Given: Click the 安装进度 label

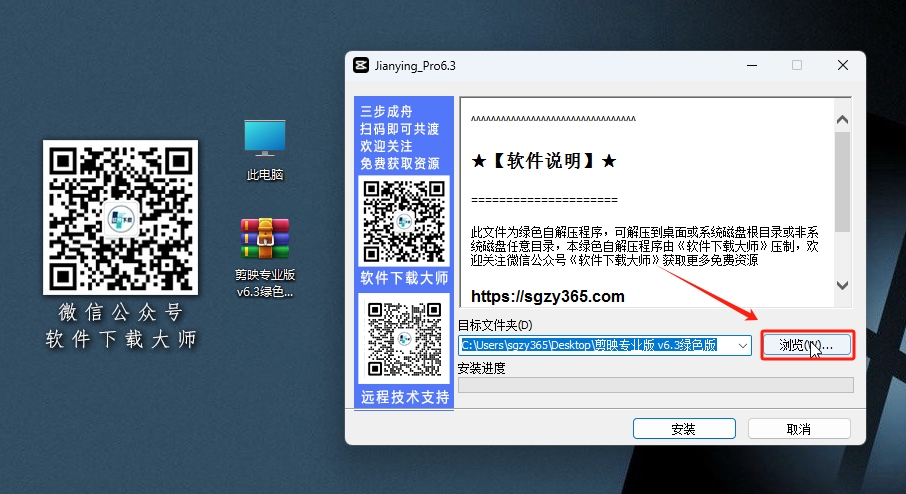Looking at the screenshot, I should pos(481,368).
